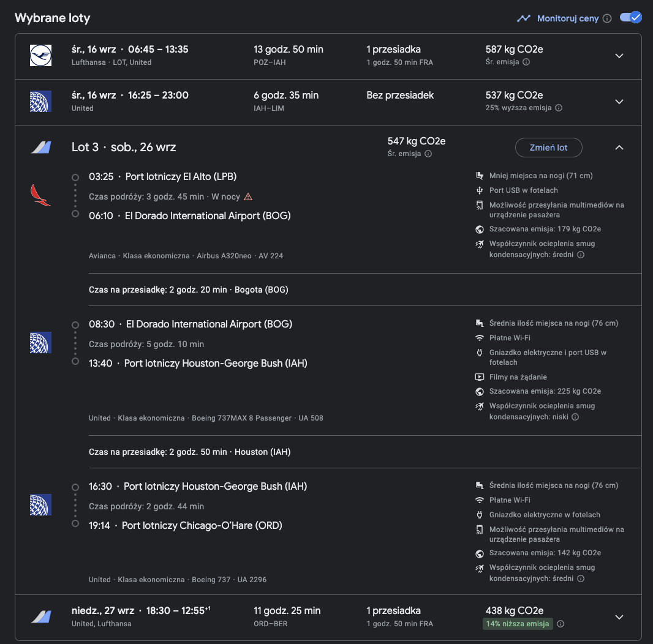653x644 pixels.
Task: Click 'Port lotniczy Chicago-O'Hare (ORD)' arrival text
Action: [202, 525]
